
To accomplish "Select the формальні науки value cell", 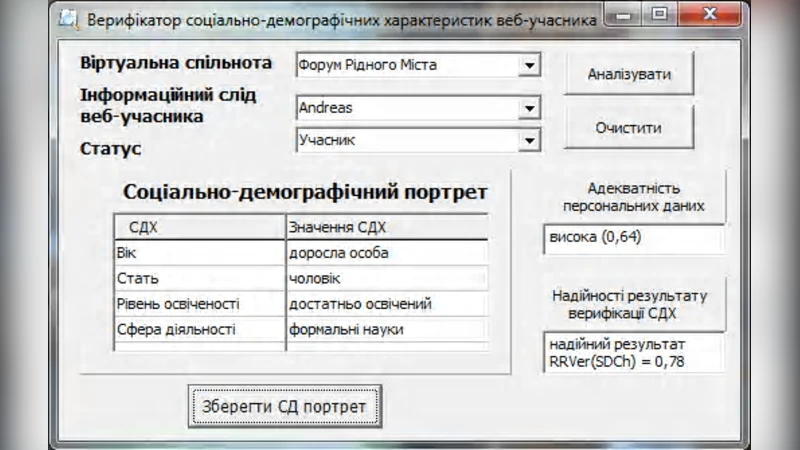I will (387, 329).
